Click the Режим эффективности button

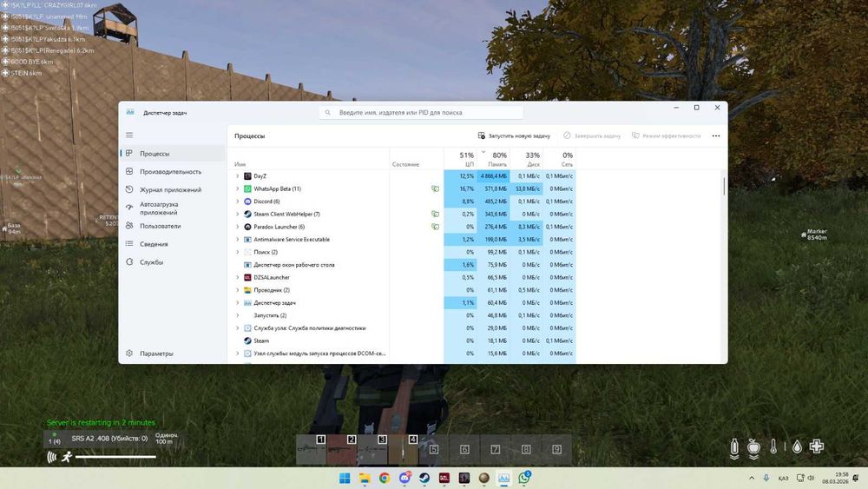[x=666, y=135]
